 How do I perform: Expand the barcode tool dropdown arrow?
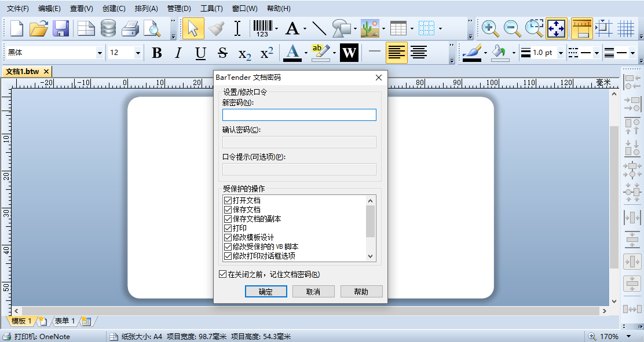(x=276, y=29)
